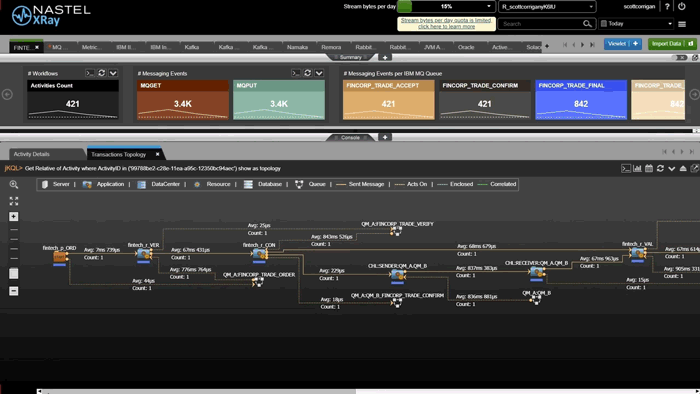Image resolution: width=700 pixels, height=394 pixels.
Task: Select the CHL:SENDER:QM_A.QM_B node
Action: [397, 275]
